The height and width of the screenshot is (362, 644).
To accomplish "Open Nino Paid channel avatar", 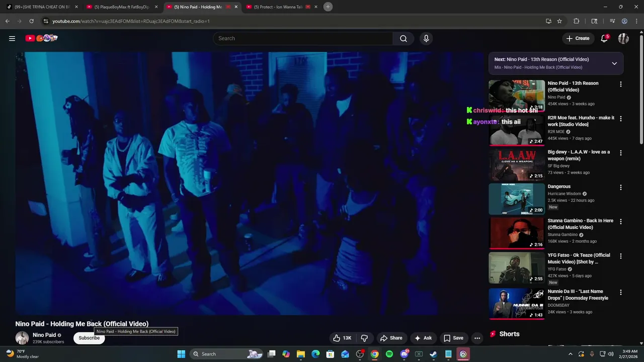I will (22, 338).
